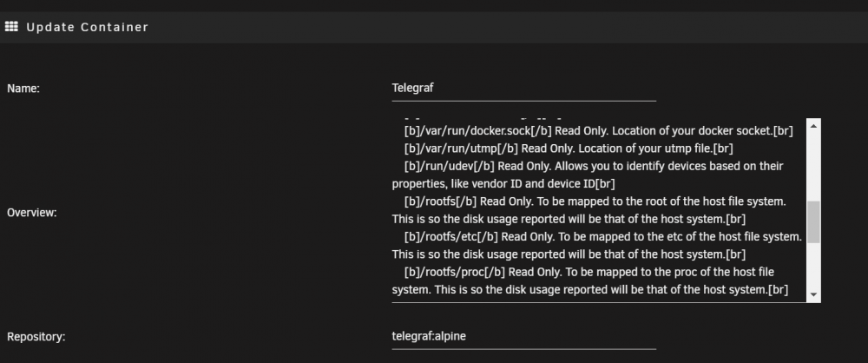Click the /rootfs/proc line in Overview
This screenshot has width=868, height=363.
[589, 272]
